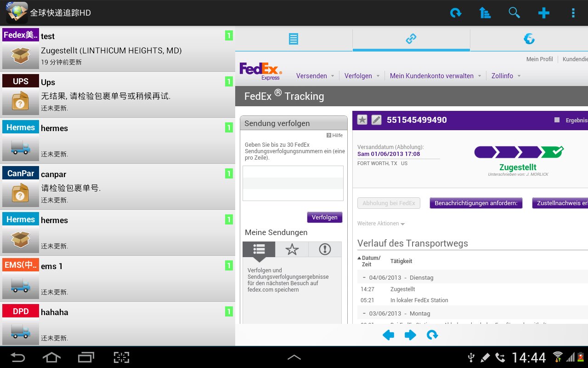Tap Android back button

[17, 357]
